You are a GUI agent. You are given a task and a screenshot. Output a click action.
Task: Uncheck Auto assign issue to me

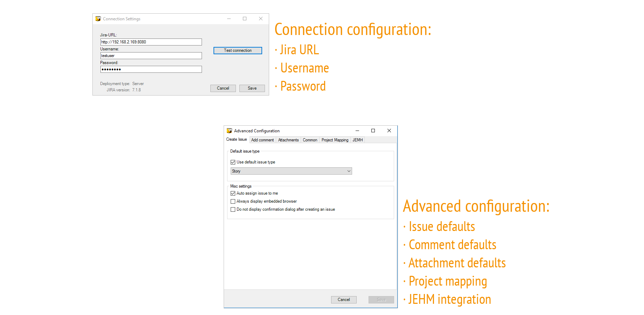233,193
